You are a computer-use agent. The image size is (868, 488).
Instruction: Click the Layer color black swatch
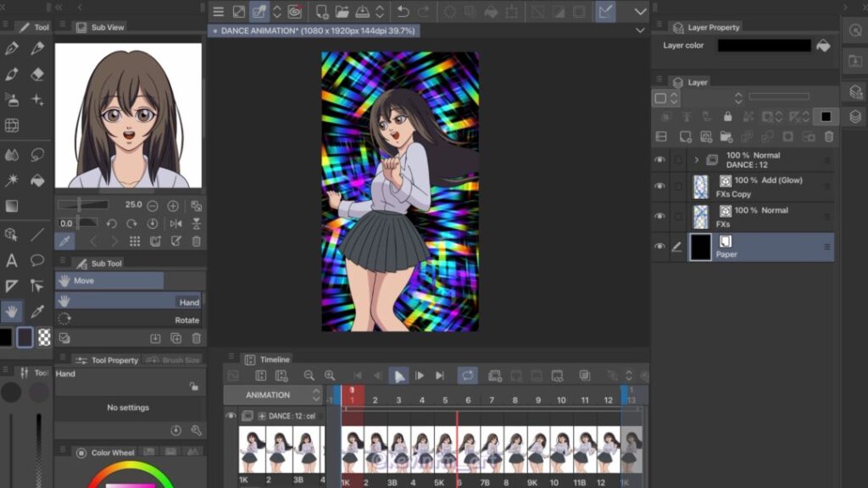[x=765, y=46]
